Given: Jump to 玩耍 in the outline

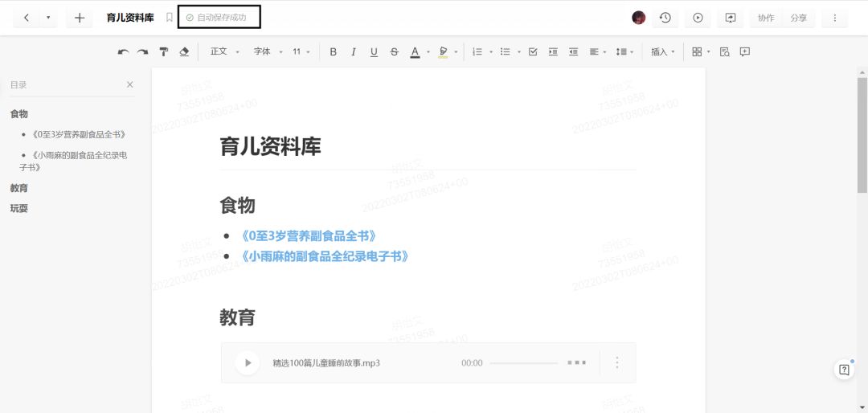Looking at the screenshot, I should tap(18, 209).
